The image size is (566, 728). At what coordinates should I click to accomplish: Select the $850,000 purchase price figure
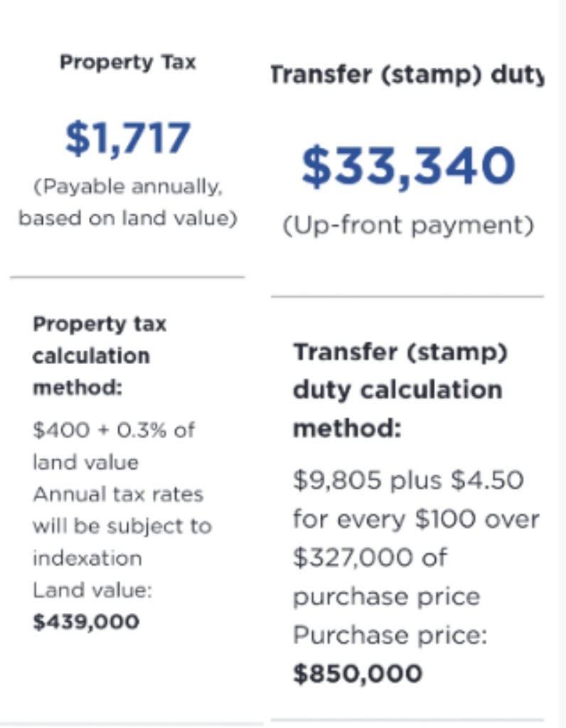[358, 673]
